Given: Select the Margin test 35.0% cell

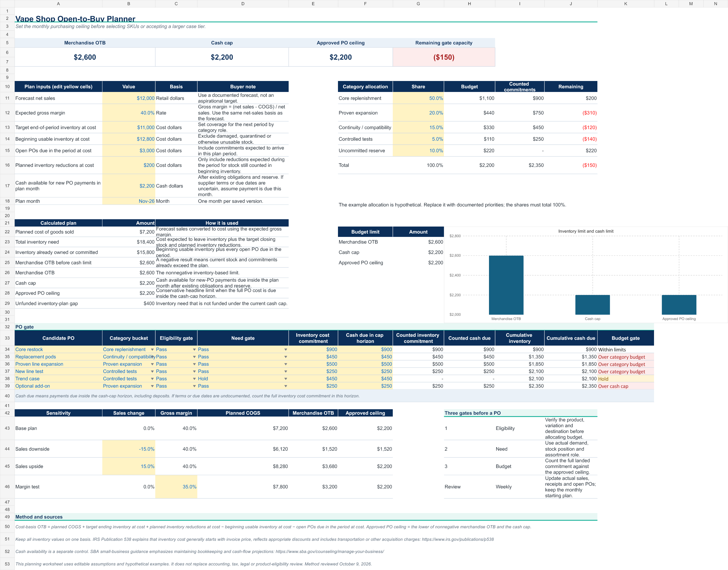Looking at the screenshot, I should (176, 487).
